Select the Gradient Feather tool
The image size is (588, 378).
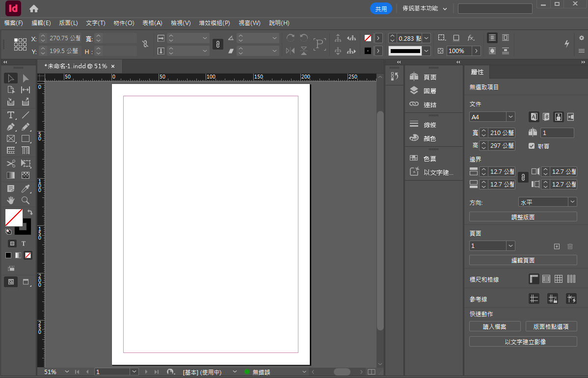point(26,175)
